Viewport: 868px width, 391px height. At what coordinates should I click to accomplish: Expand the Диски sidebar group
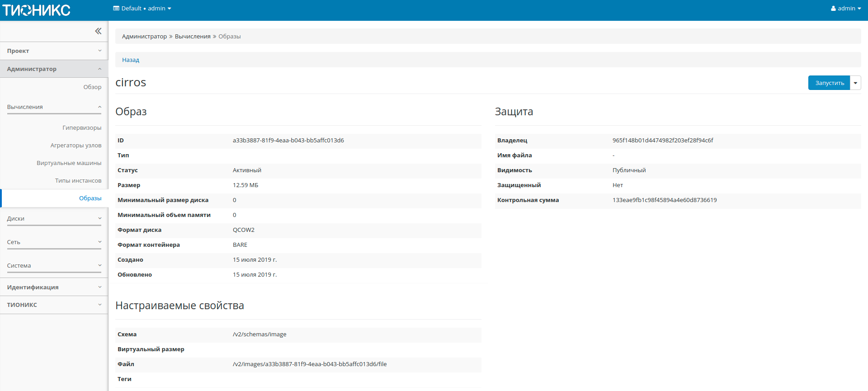54,219
